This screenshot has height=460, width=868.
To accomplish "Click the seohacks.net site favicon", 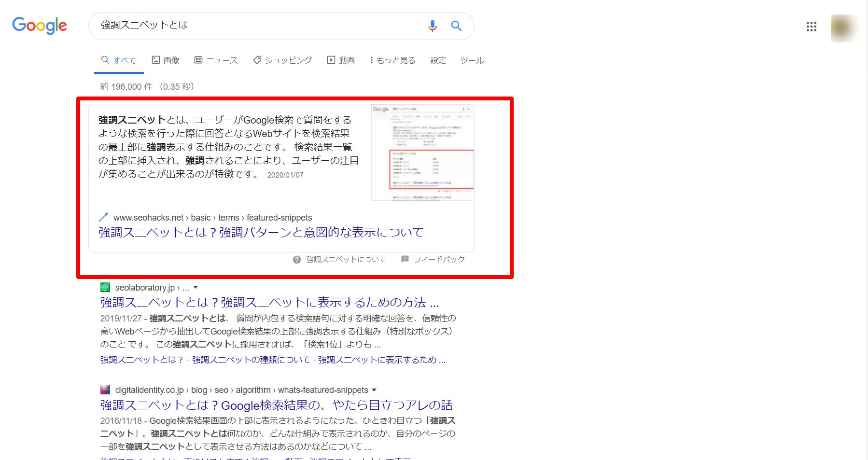I will coord(103,218).
